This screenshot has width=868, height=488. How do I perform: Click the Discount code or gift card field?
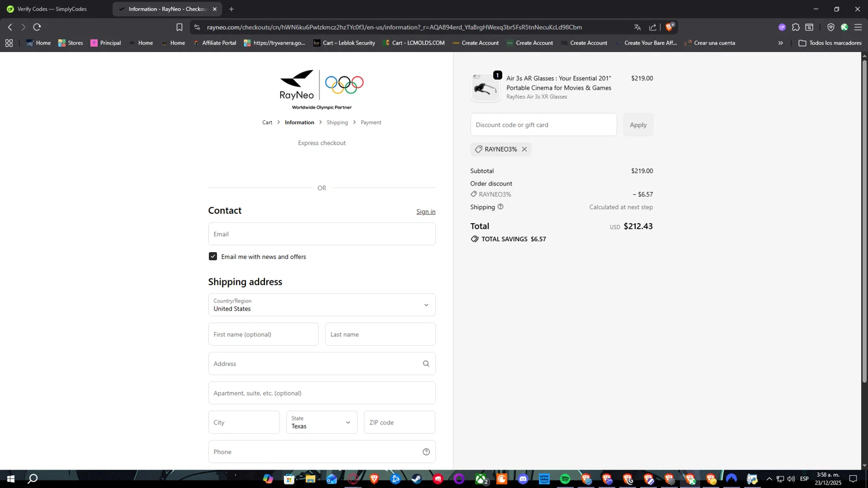pyautogui.click(x=543, y=125)
